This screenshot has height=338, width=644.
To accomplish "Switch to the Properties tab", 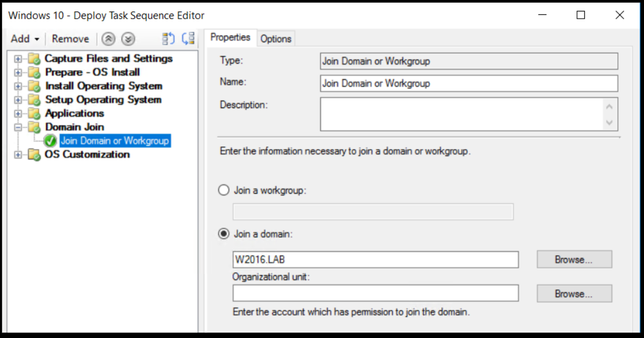I will tap(230, 37).
